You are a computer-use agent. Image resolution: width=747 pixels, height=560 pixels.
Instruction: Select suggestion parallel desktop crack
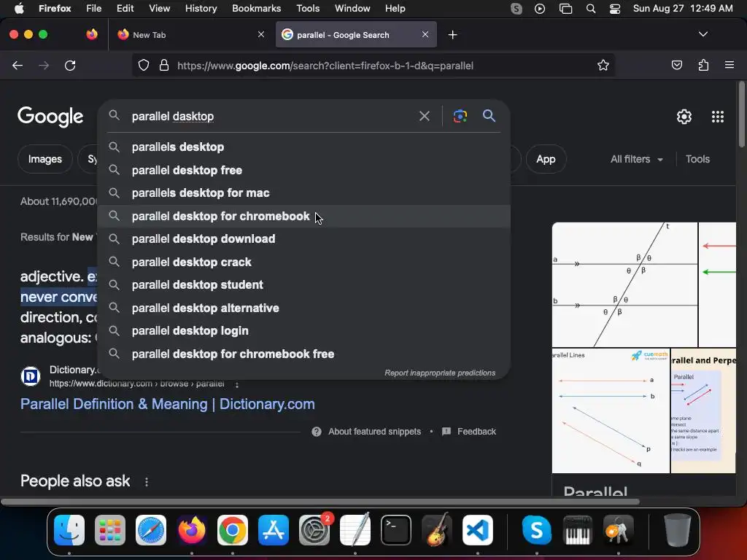coord(304,262)
